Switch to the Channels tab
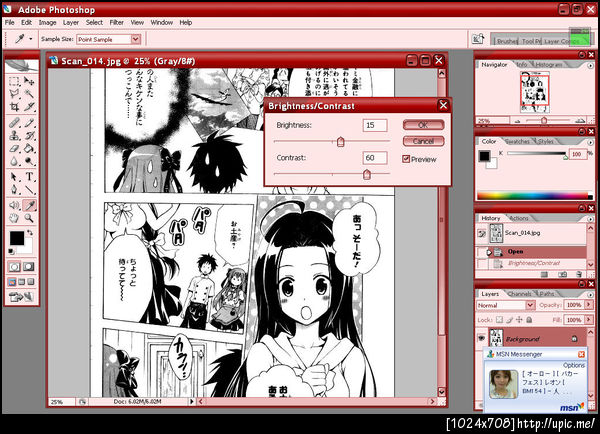 [x=520, y=294]
